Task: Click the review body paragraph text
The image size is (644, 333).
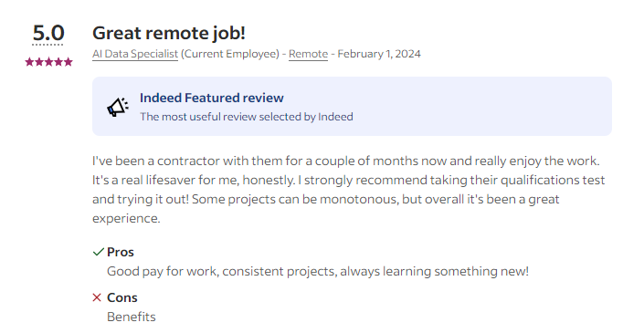Action: click(x=349, y=189)
